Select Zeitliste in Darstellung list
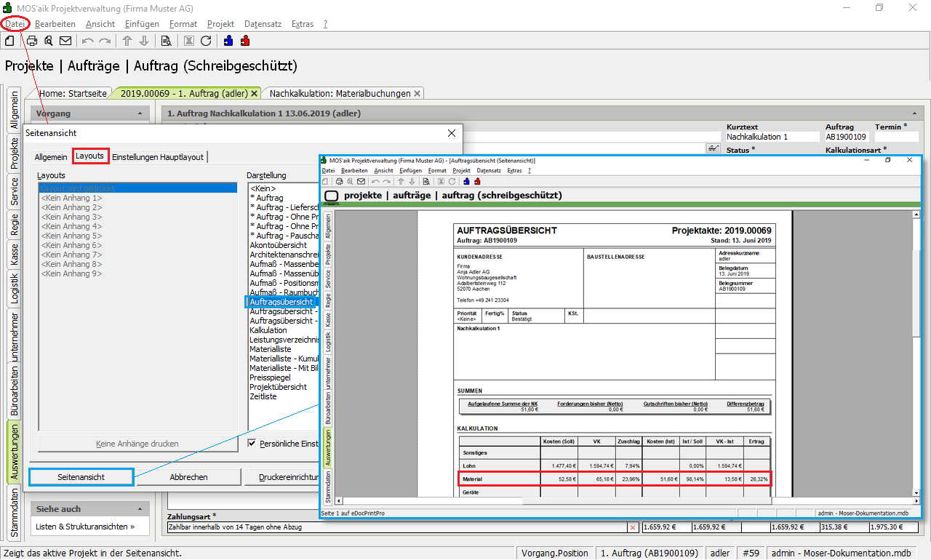 [263, 396]
